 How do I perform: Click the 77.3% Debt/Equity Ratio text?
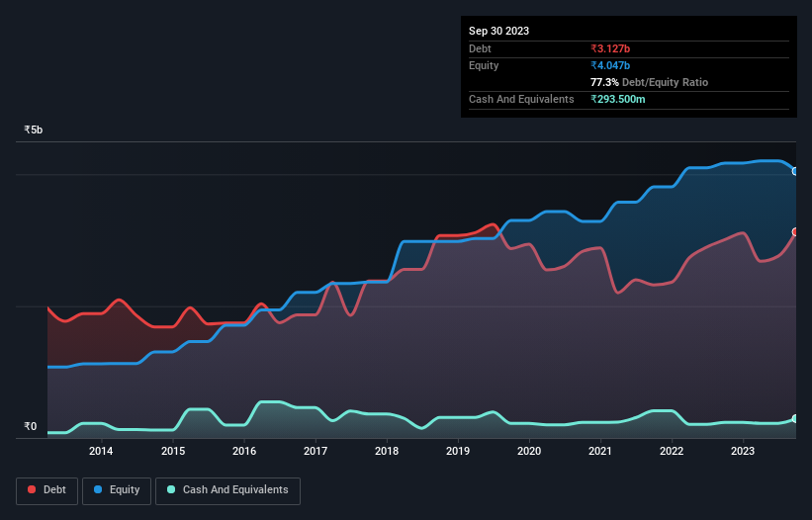[x=649, y=82]
